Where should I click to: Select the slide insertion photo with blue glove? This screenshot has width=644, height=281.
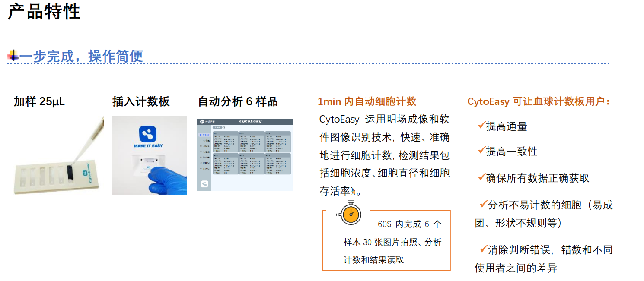(x=150, y=155)
